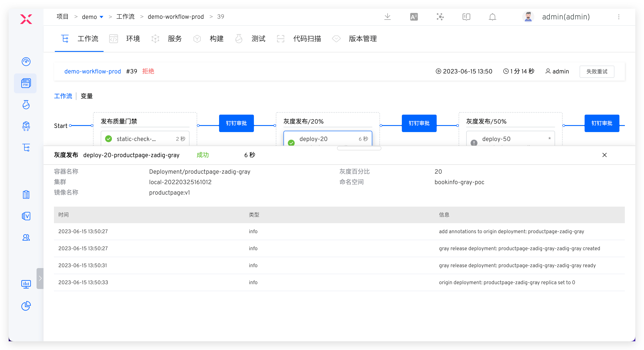The image size is (644, 350).
Task: Open the documentation book icon
Action: click(466, 17)
